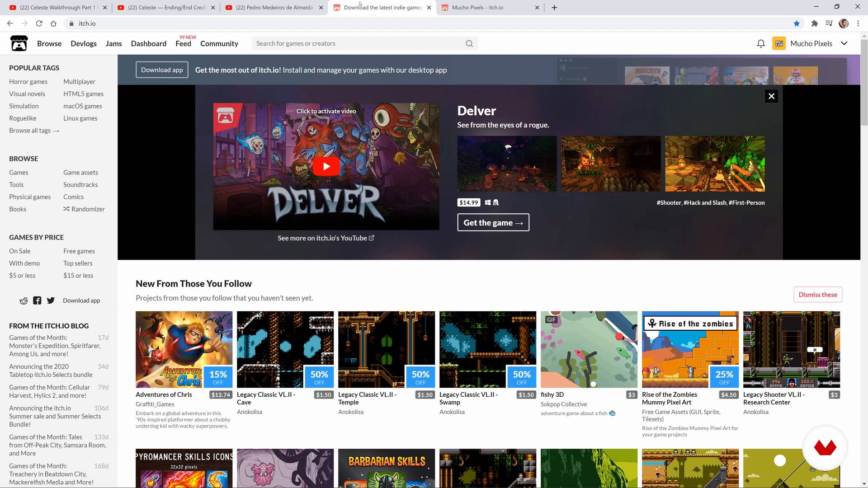The width and height of the screenshot is (868, 488).
Task: Click the sidebar Download app link
Action: point(81,300)
